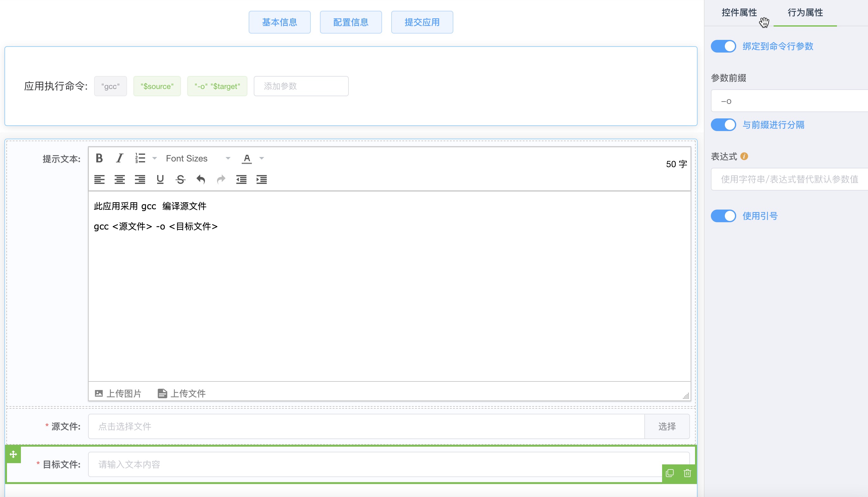Click the 参数前缀 label
Image resolution: width=868 pixels, height=497 pixels.
(729, 78)
